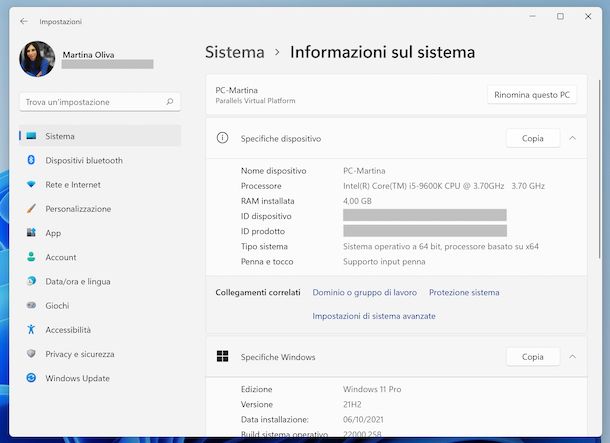
Task: Click the search magnifier icon
Action: pos(170,102)
